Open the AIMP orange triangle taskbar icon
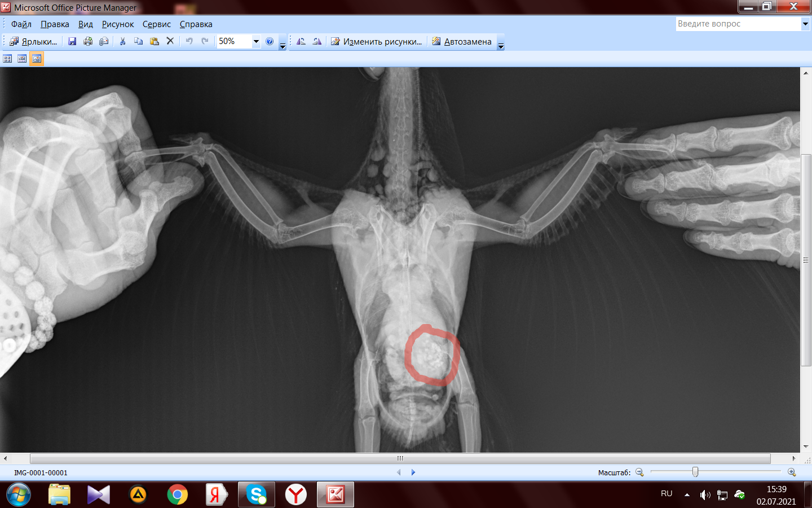 (x=138, y=495)
